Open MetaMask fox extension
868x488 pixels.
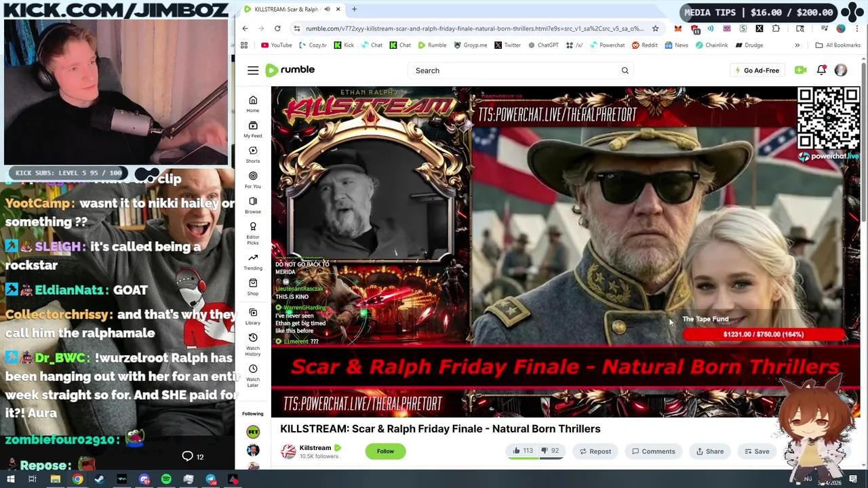677,28
